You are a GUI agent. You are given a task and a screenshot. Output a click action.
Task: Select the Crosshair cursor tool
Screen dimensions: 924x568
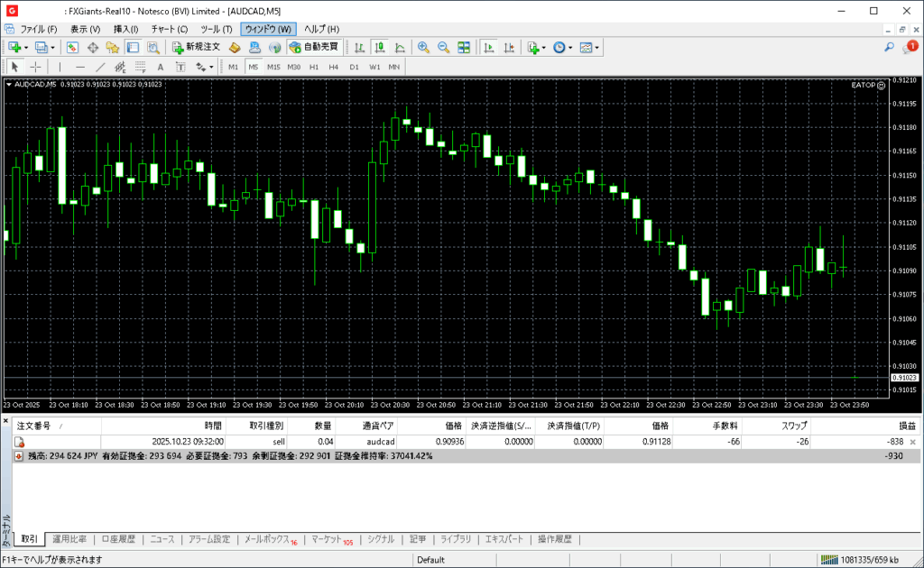(x=35, y=67)
